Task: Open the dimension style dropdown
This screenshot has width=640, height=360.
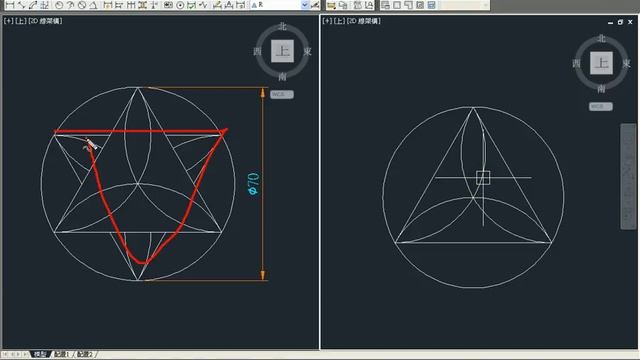Action: tap(304, 5)
